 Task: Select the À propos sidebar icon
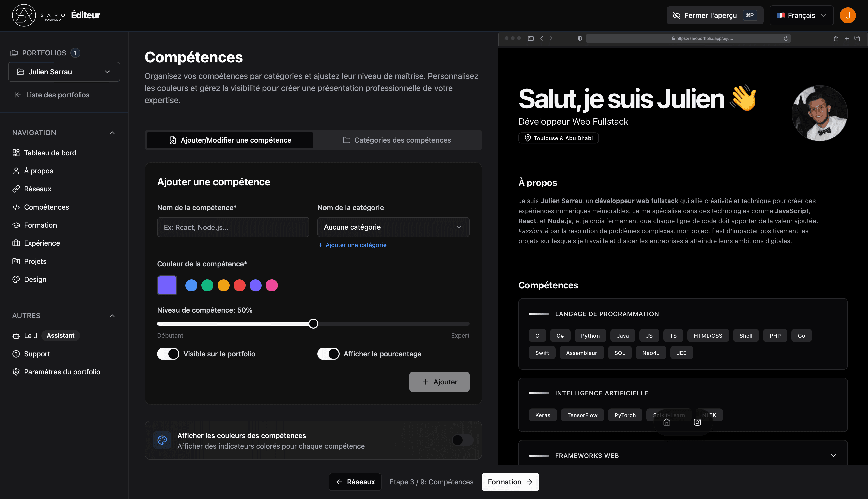tap(16, 171)
